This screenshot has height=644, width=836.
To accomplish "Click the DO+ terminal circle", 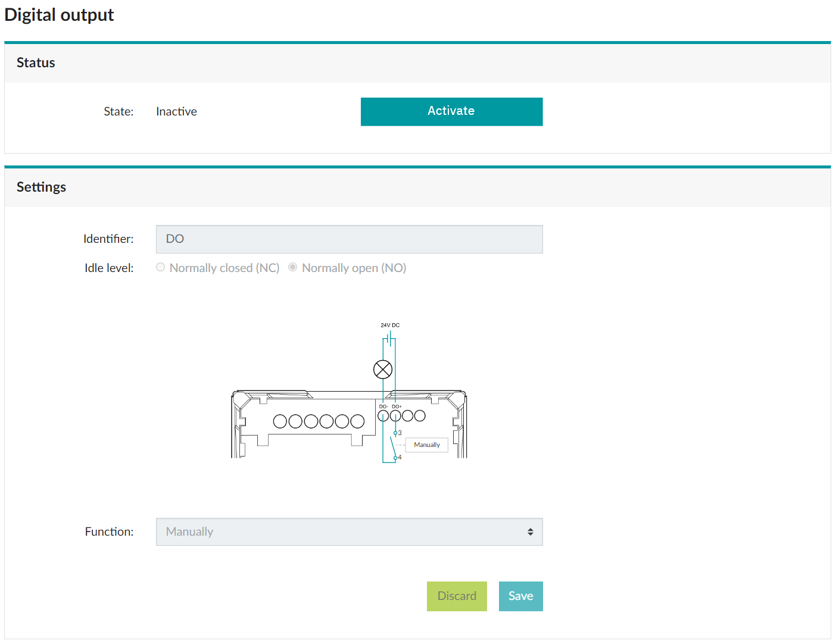I will click(x=395, y=415).
